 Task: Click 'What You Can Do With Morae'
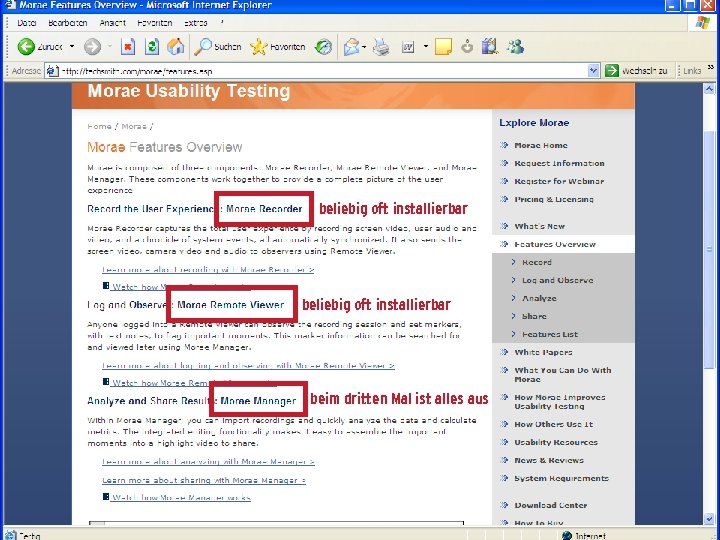pyautogui.click(x=562, y=375)
